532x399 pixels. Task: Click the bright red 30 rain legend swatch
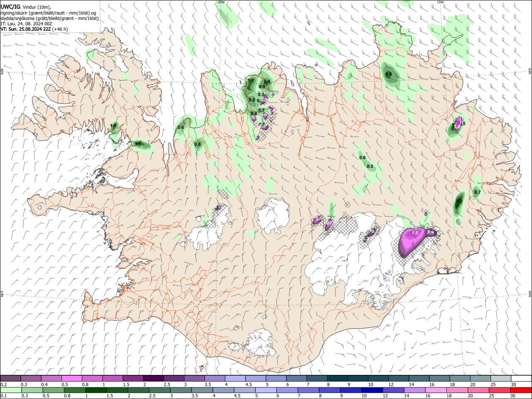point(520,390)
